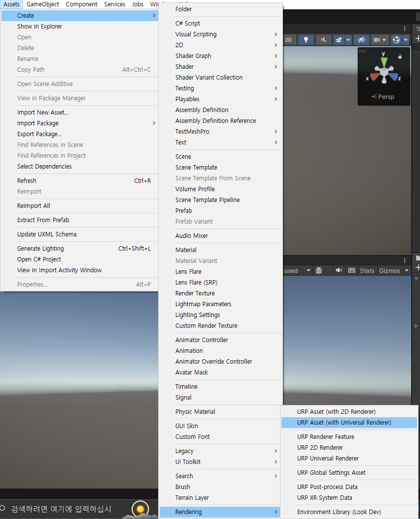
Task: Toggle Game view keyboard shortcuts icon
Action: pyautogui.click(x=352, y=270)
